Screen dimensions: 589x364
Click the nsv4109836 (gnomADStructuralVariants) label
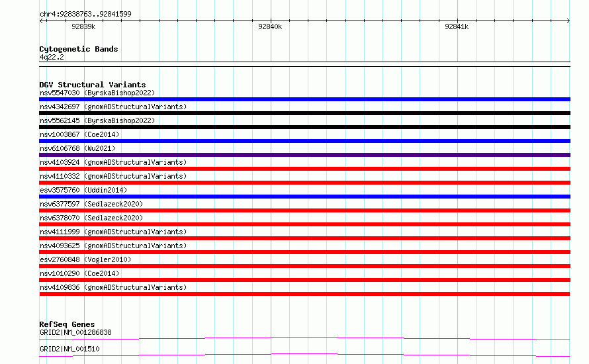coord(113,287)
